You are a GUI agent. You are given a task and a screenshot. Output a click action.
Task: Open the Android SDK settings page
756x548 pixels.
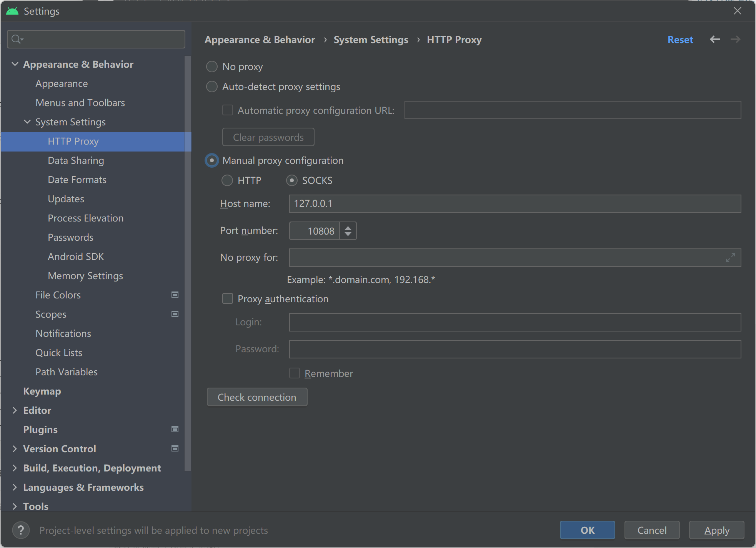click(x=76, y=257)
